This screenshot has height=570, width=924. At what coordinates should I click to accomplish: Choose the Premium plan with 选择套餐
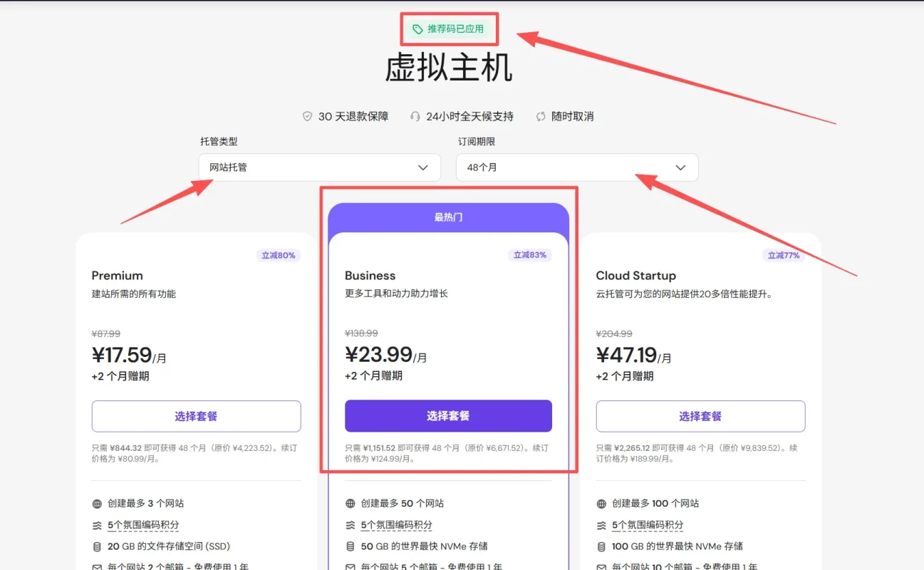click(x=196, y=416)
